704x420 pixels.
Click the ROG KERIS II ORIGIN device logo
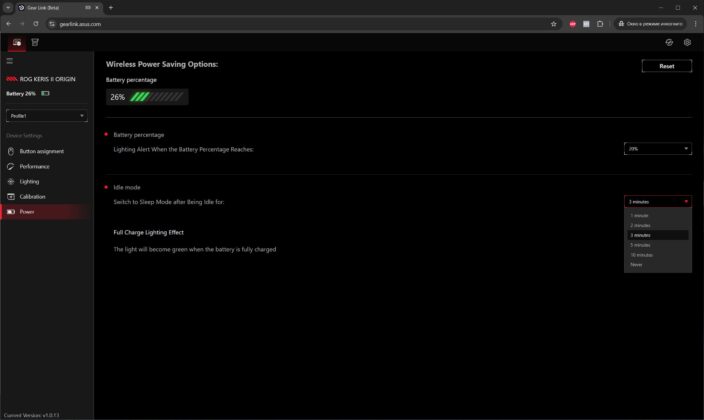pos(12,79)
